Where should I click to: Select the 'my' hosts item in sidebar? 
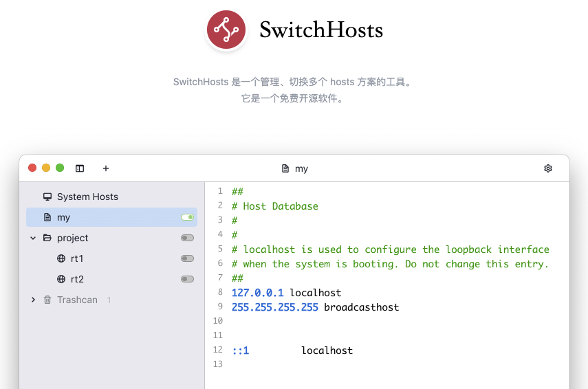click(64, 217)
